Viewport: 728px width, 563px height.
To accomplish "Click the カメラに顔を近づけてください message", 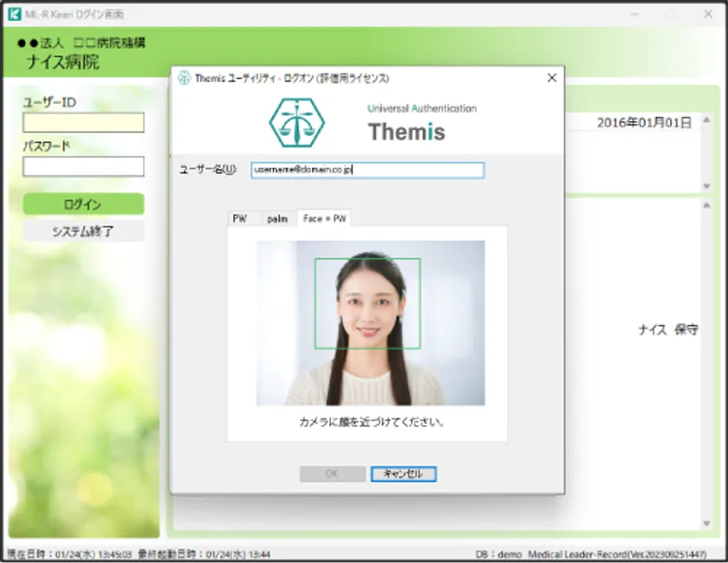I will (372, 423).
